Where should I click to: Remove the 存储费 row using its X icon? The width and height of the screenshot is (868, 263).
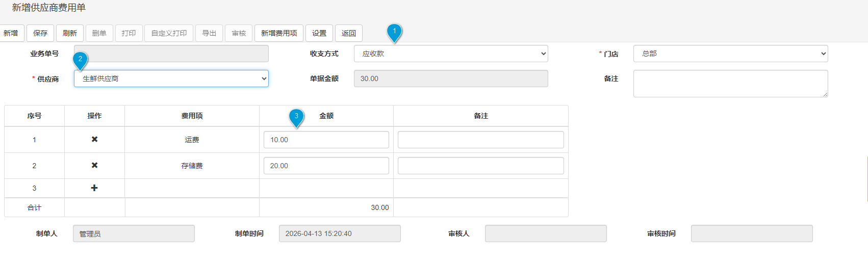(94, 165)
